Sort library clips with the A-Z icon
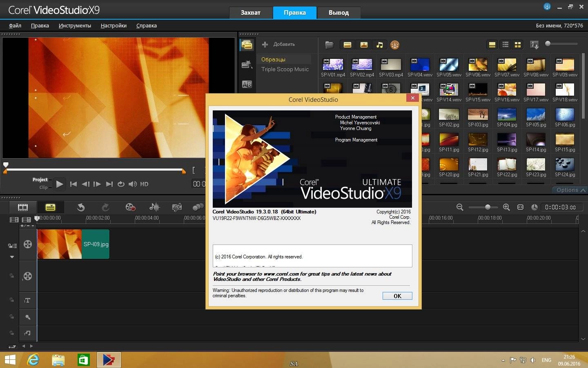This screenshot has width=588, height=368. [x=534, y=45]
